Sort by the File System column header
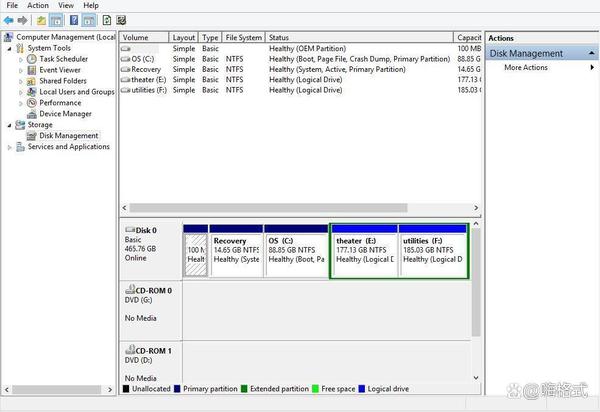This screenshot has height=412, width=600. 243,37
